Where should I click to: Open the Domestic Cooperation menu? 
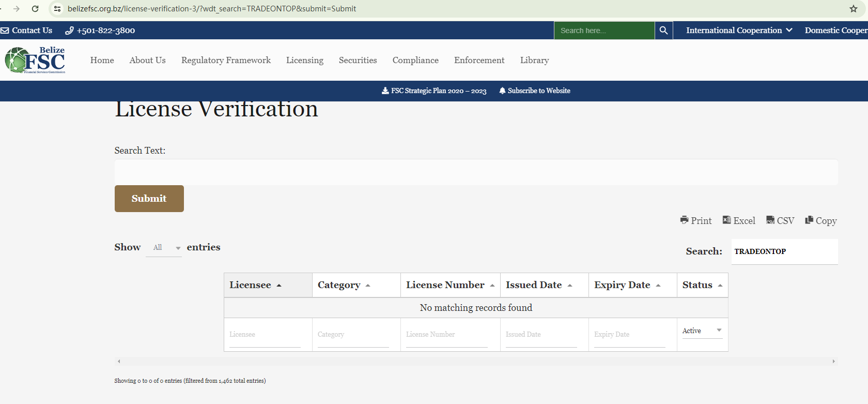[836, 31]
